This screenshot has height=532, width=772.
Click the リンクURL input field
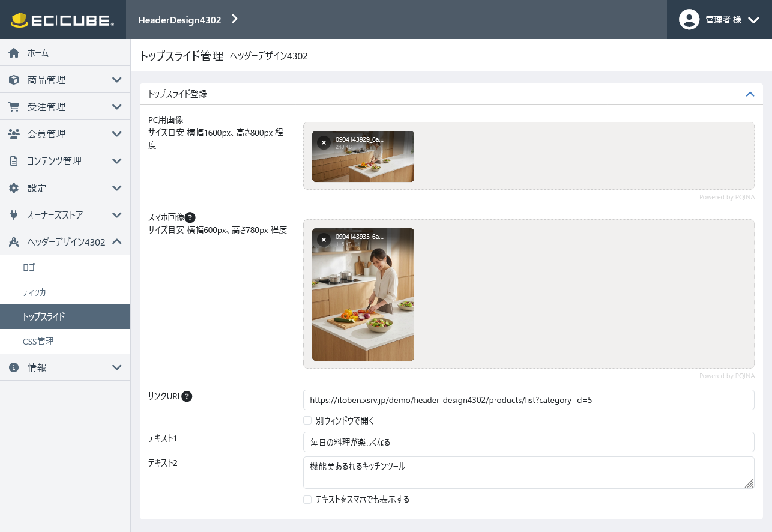tap(528, 400)
